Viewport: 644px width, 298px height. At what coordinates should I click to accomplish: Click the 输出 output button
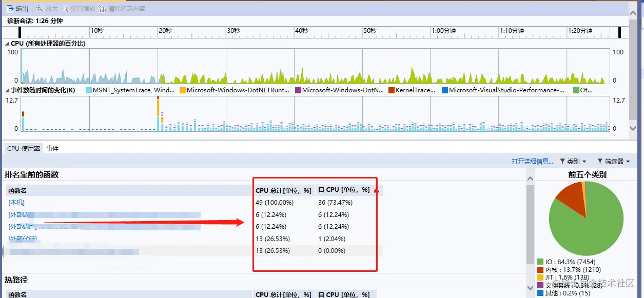click(x=17, y=9)
